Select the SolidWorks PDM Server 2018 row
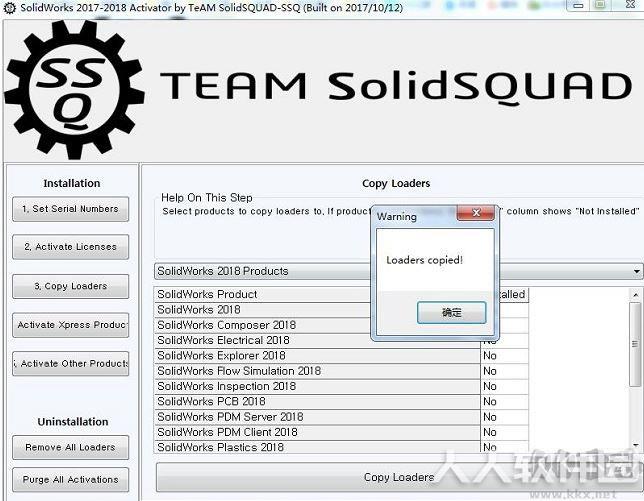Screen dimensions: 644x501 317,417
